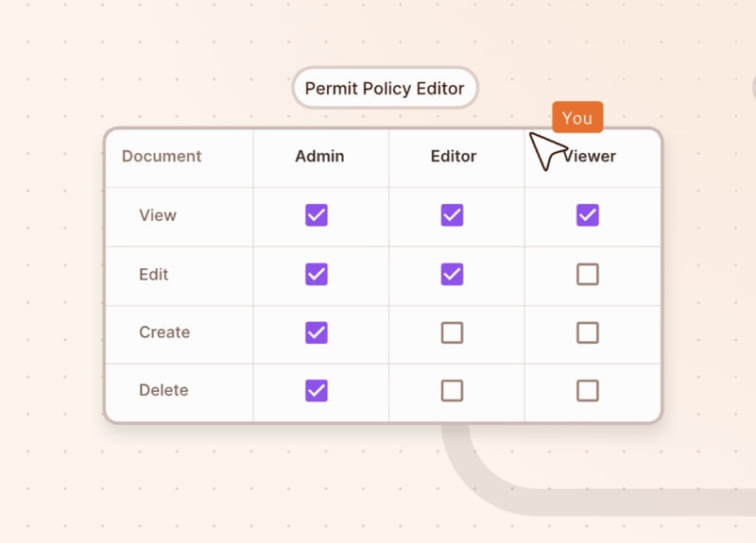Uncheck Editor View permission checkbox

coord(452,215)
